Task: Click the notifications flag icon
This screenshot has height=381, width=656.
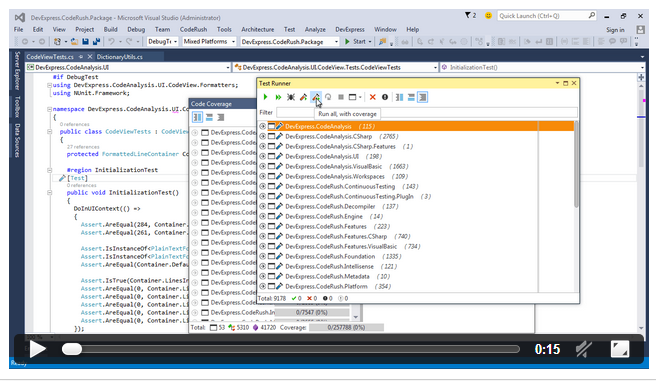Action: (x=468, y=15)
